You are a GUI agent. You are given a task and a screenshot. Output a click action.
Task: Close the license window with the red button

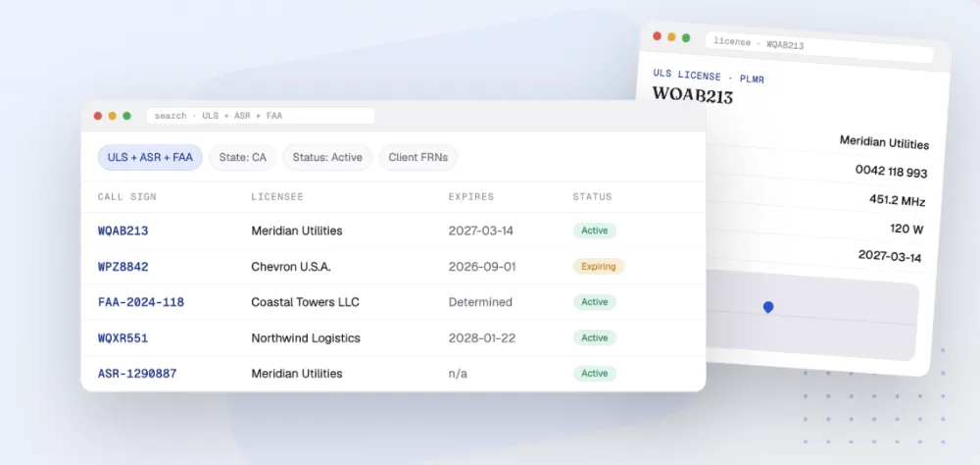[657, 36]
